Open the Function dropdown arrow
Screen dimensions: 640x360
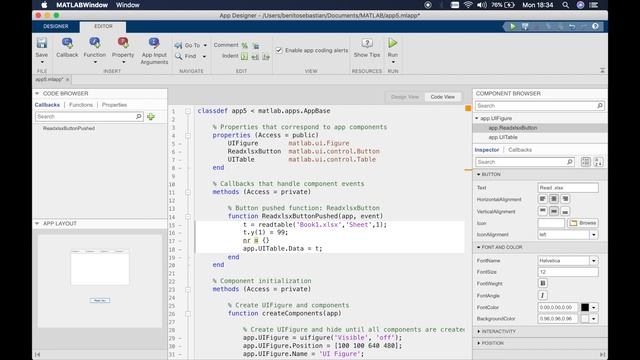click(95, 62)
